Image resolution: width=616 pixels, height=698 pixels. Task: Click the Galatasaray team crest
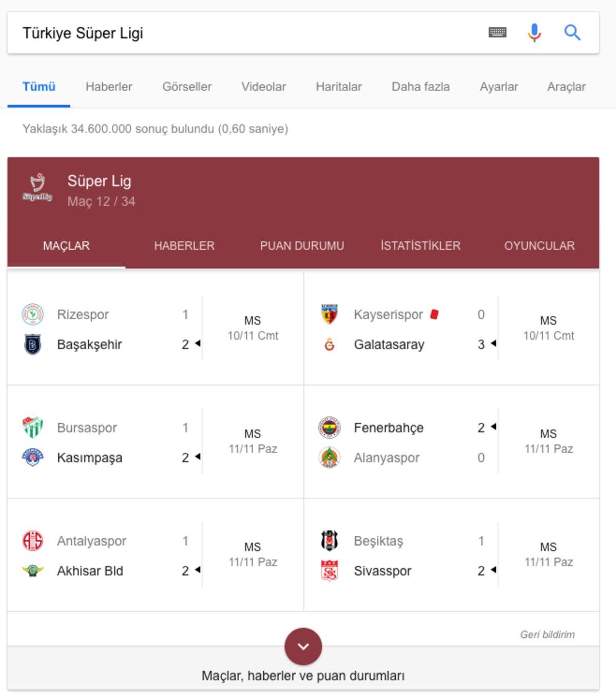tap(330, 344)
